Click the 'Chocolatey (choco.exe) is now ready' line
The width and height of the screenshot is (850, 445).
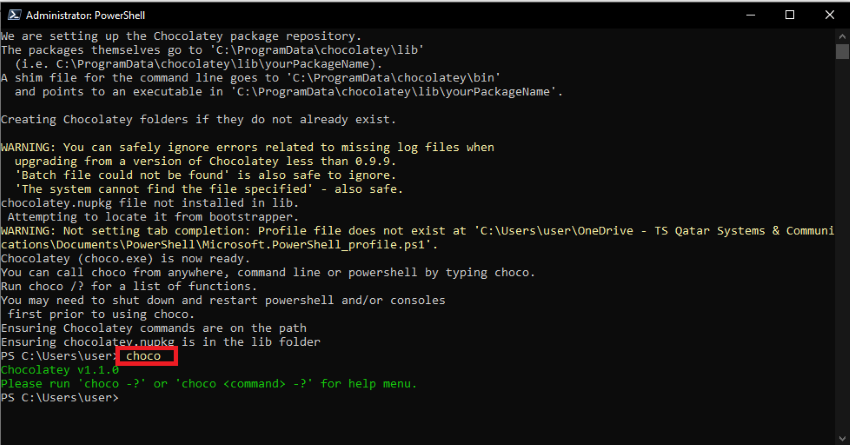pyautogui.click(x=126, y=259)
